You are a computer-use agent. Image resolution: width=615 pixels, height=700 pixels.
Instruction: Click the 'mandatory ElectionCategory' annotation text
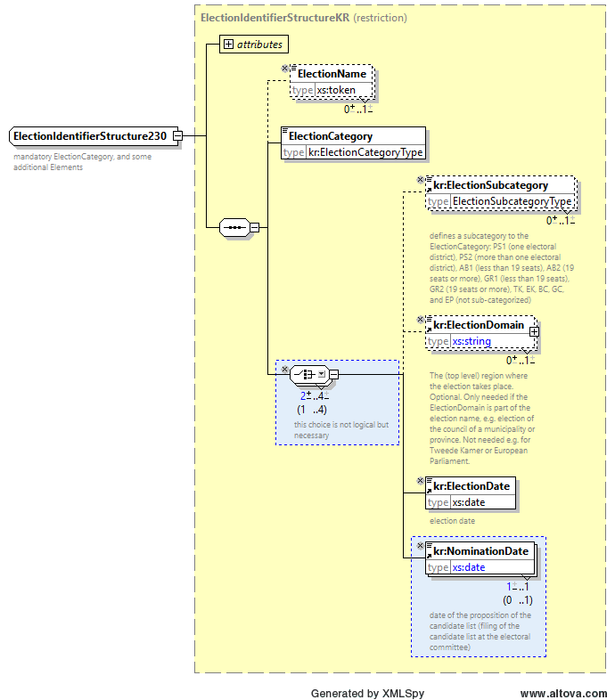(83, 162)
